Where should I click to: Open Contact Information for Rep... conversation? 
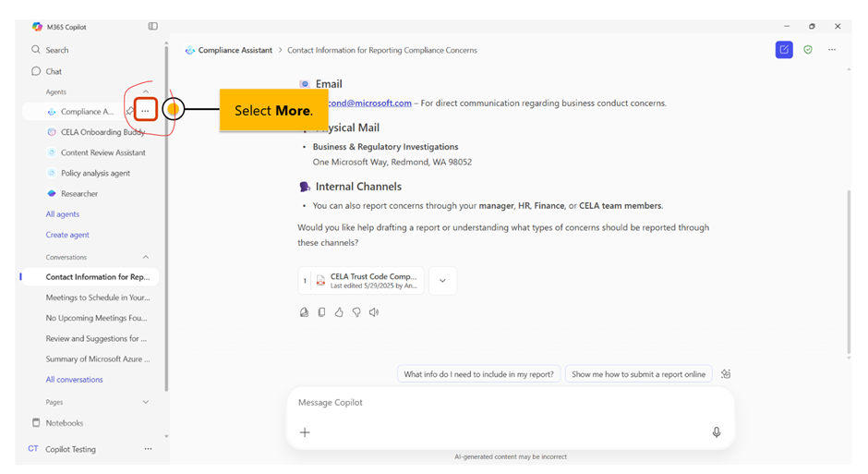click(x=90, y=276)
